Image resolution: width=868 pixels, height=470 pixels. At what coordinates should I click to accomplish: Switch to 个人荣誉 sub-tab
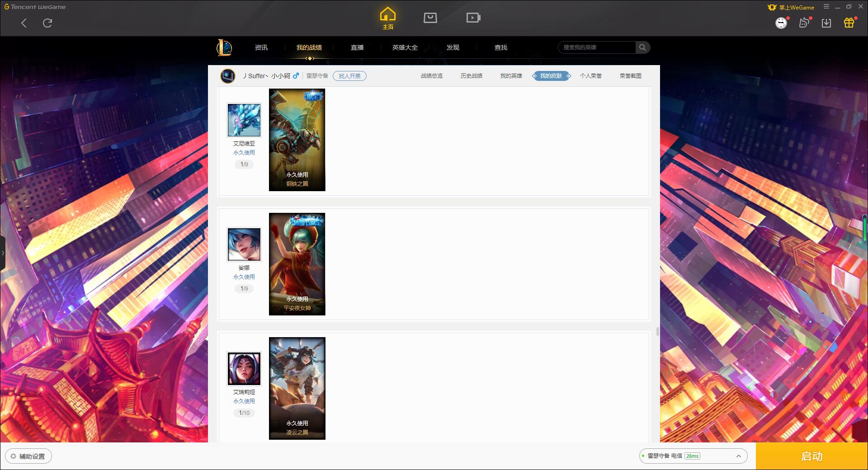coord(591,76)
